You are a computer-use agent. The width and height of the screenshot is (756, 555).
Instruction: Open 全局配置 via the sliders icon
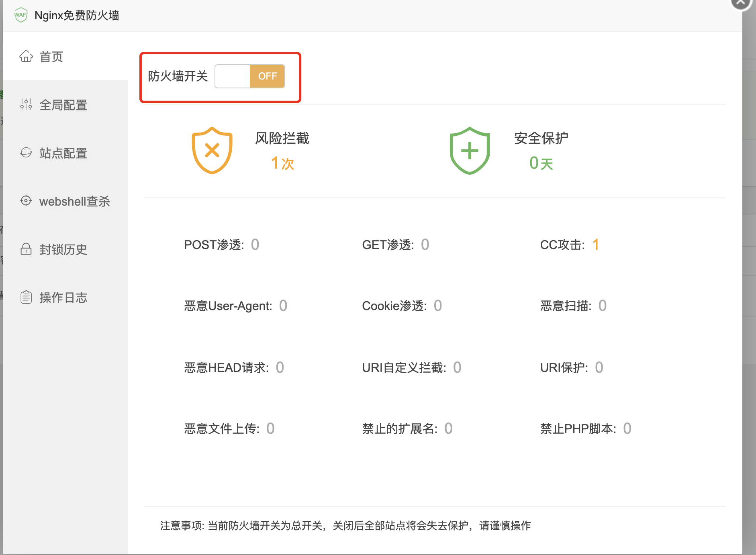[26, 105]
